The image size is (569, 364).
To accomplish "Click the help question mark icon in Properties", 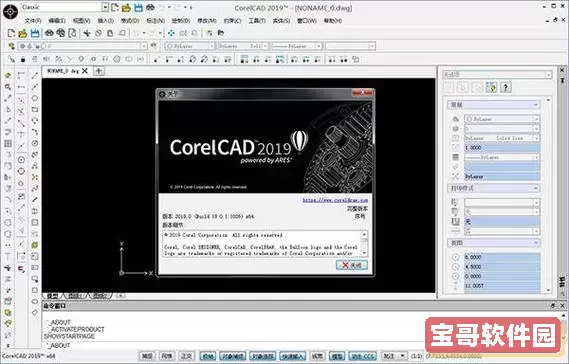I will (506, 87).
